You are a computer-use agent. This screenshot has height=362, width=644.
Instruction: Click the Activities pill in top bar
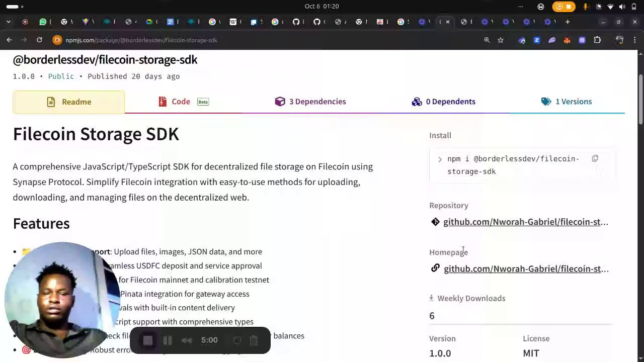pyautogui.click(x=13, y=7)
